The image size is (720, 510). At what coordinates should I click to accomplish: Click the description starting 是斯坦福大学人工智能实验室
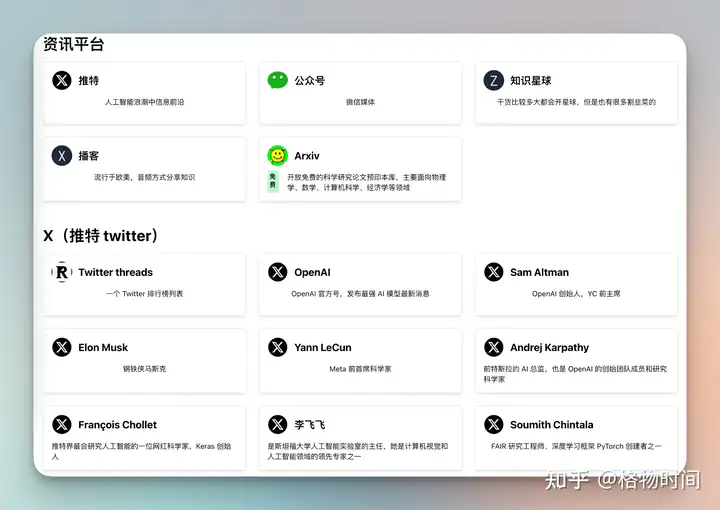click(358, 451)
